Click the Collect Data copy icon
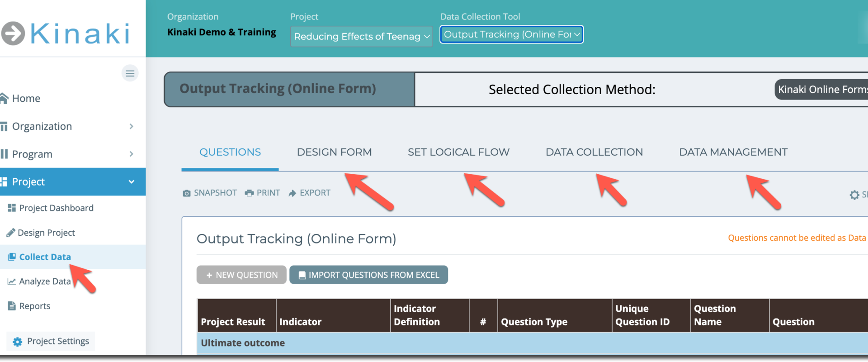 (12, 257)
